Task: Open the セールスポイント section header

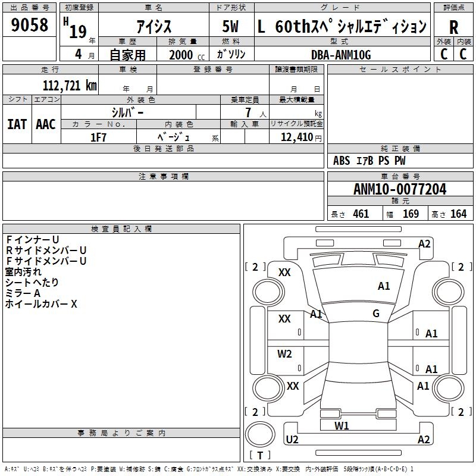Action: [400, 69]
